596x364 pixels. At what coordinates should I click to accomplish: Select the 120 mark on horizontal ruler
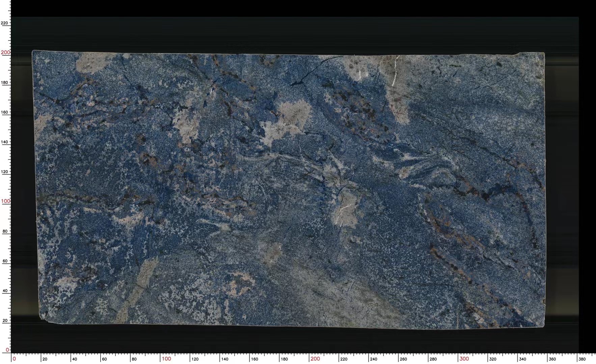[x=195, y=359]
